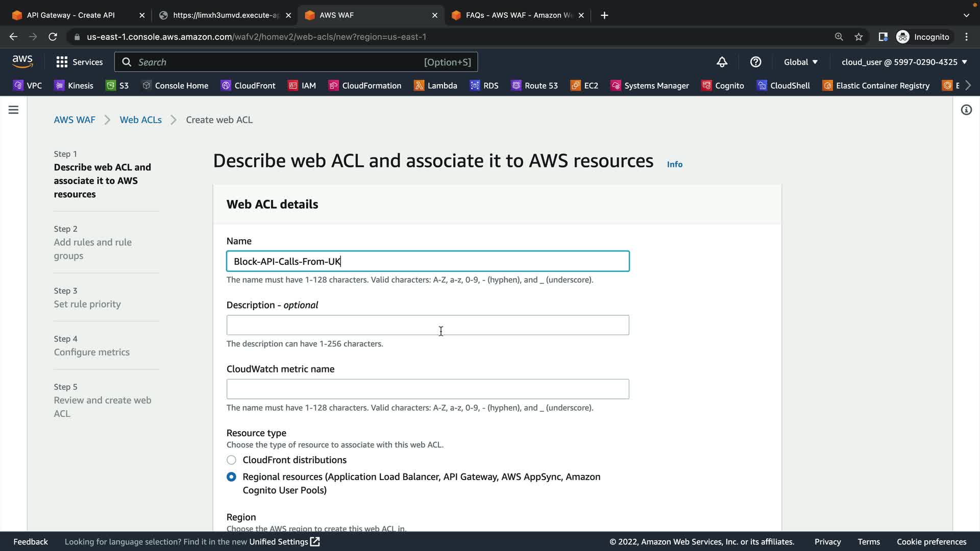Expand more bookmarked services chevron

coord(968,86)
